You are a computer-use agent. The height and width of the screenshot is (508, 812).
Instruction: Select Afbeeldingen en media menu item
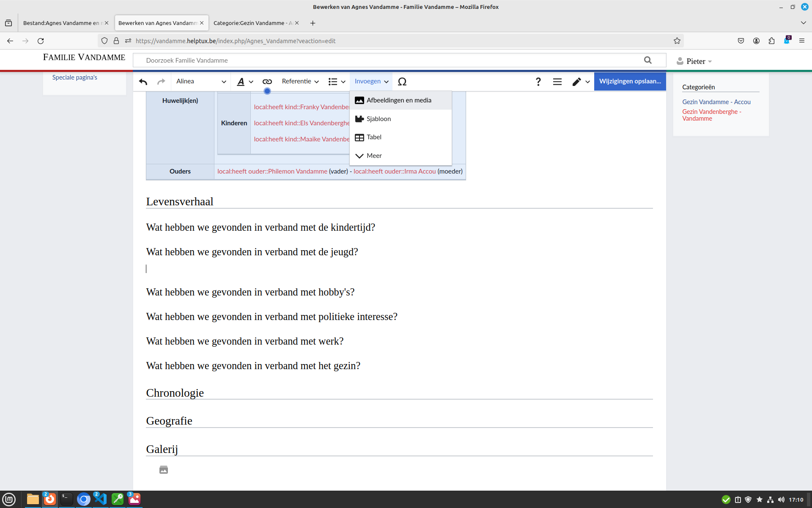coord(399,100)
